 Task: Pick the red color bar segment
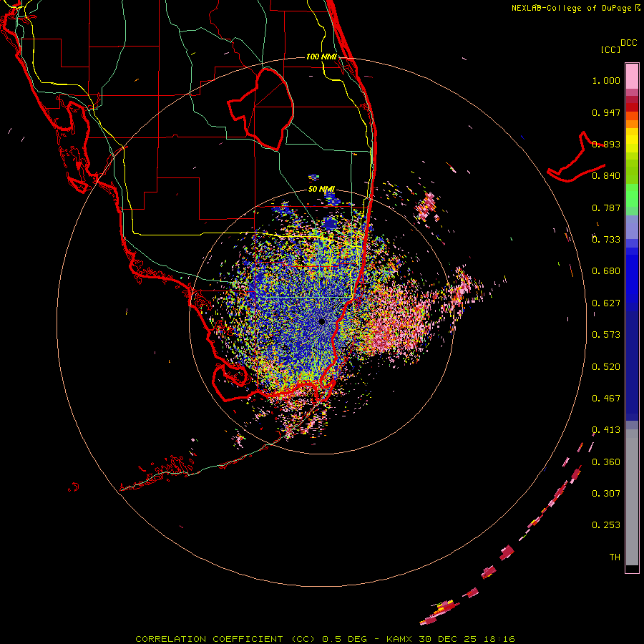click(632, 107)
